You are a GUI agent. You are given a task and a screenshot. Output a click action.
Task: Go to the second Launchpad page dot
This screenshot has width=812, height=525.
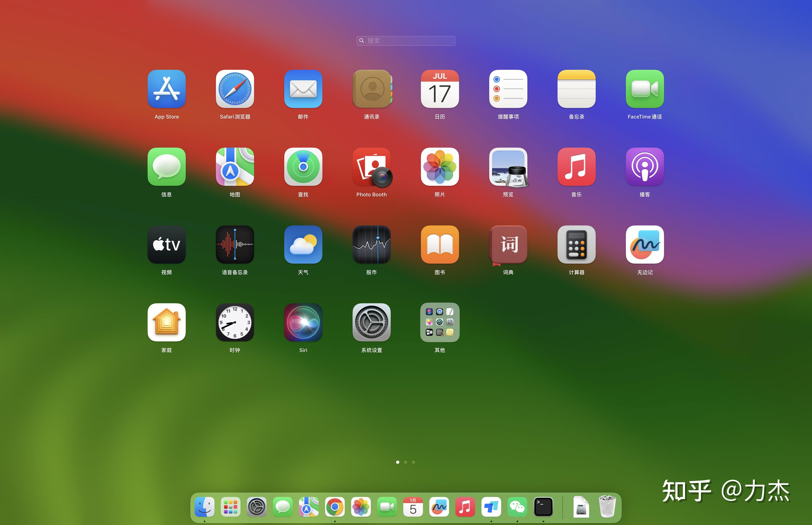(x=405, y=462)
